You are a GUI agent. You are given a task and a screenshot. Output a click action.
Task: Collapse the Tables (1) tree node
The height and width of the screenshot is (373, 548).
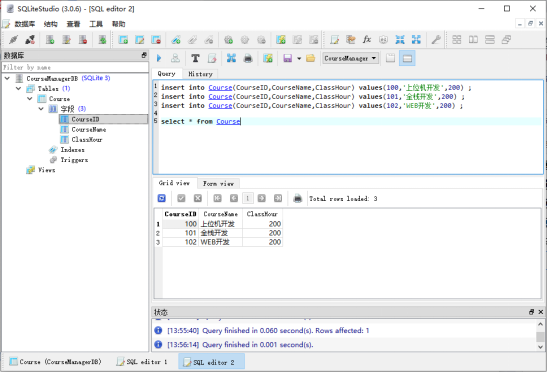19,88
